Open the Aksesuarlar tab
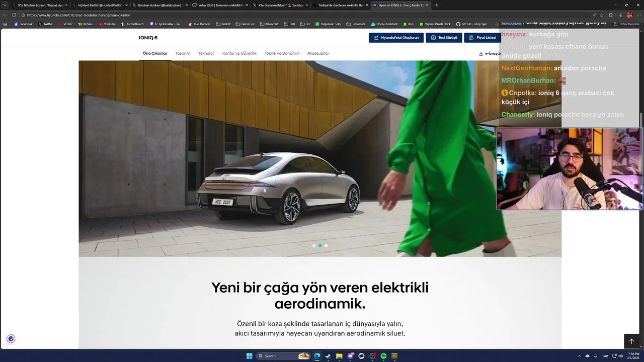 (x=318, y=53)
